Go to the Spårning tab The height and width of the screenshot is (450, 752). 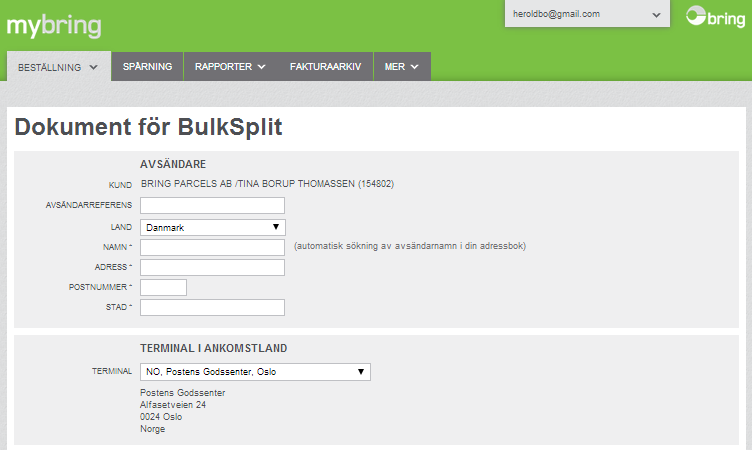(147, 67)
